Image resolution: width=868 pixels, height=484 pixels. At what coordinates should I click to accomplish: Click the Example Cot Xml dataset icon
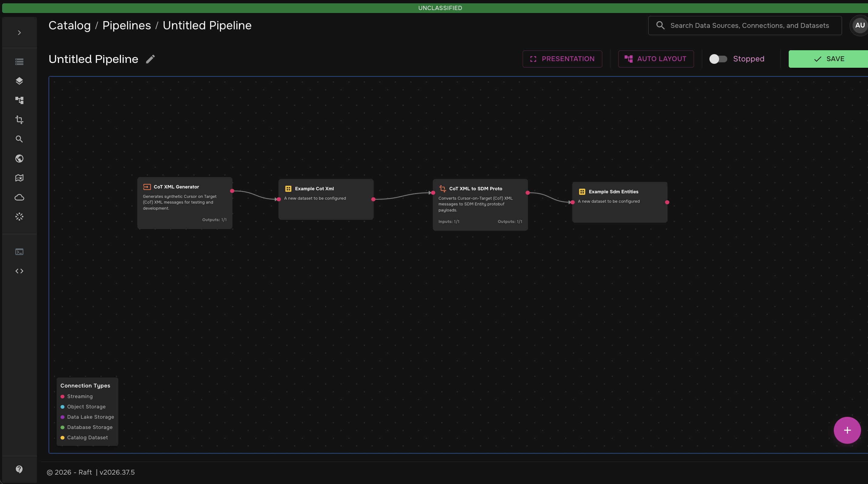pos(288,189)
